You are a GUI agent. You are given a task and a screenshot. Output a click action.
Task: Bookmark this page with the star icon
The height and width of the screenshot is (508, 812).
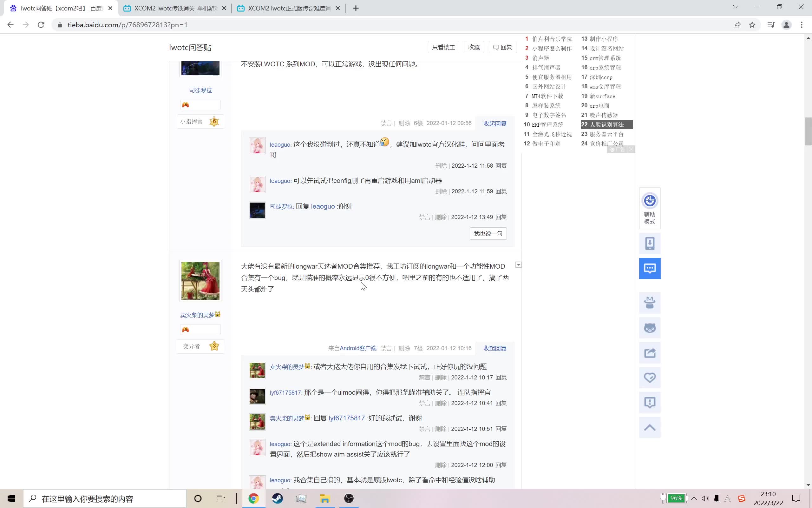click(752, 25)
